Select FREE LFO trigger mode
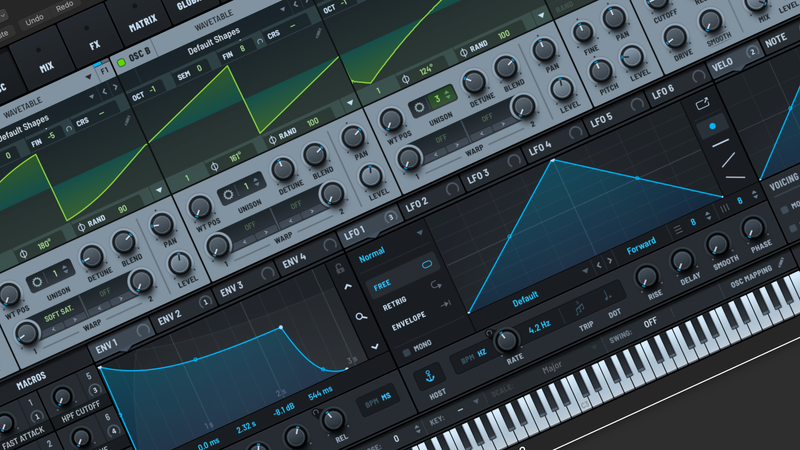The height and width of the screenshot is (450, 800). tap(404, 276)
